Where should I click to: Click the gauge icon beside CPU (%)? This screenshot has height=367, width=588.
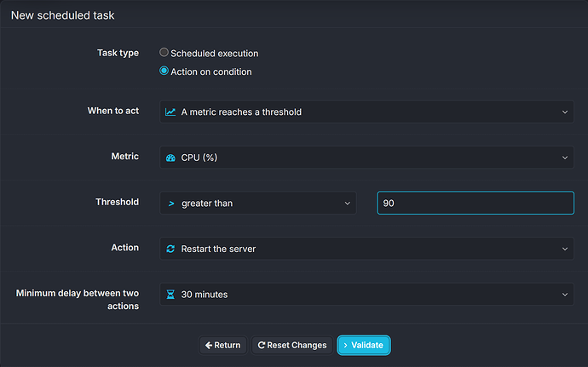click(170, 158)
